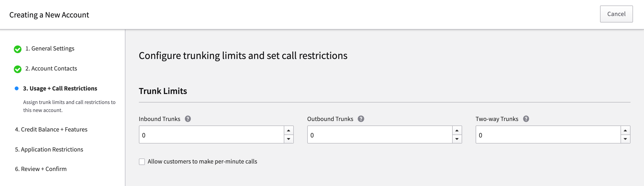Open the Outbound Trunks help icon

361,119
